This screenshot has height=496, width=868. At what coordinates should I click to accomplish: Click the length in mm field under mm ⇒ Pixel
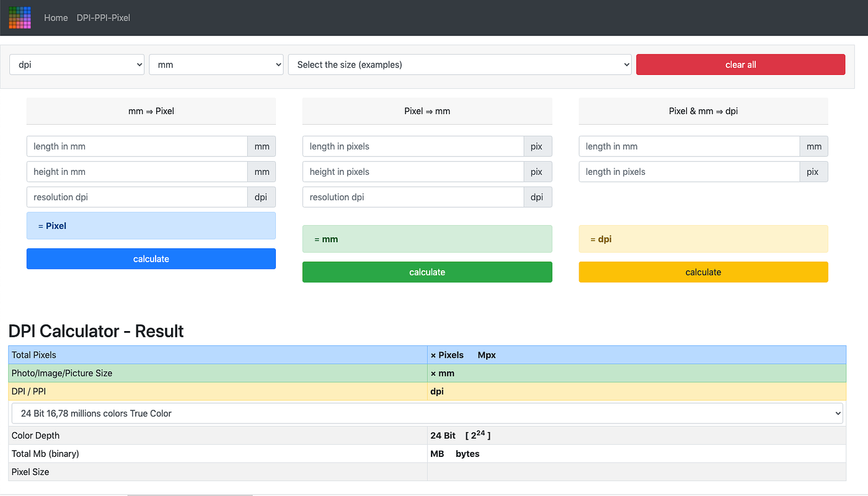click(x=137, y=146)
